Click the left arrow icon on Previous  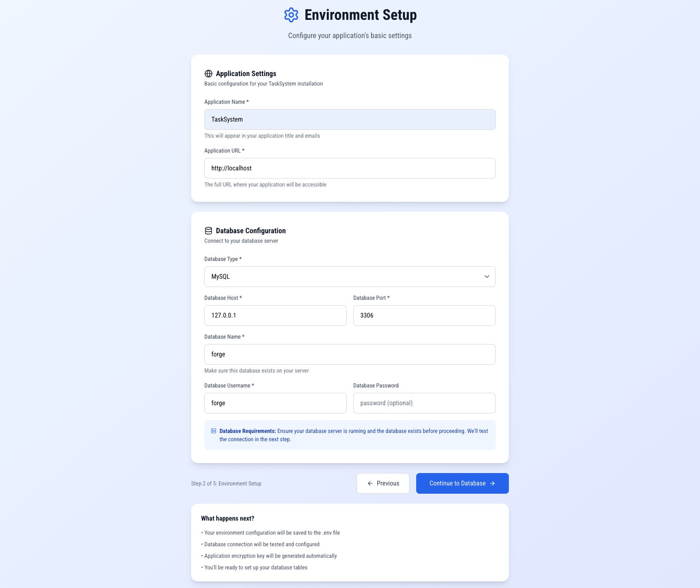[x=370, y=483]
